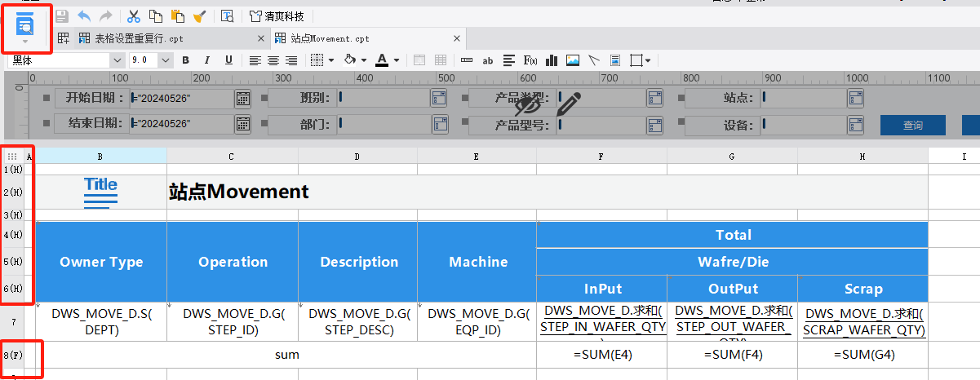The height and width of the screenshot is (380, 980).
Task: Apply italic formatting
Action: pos(207,60)
